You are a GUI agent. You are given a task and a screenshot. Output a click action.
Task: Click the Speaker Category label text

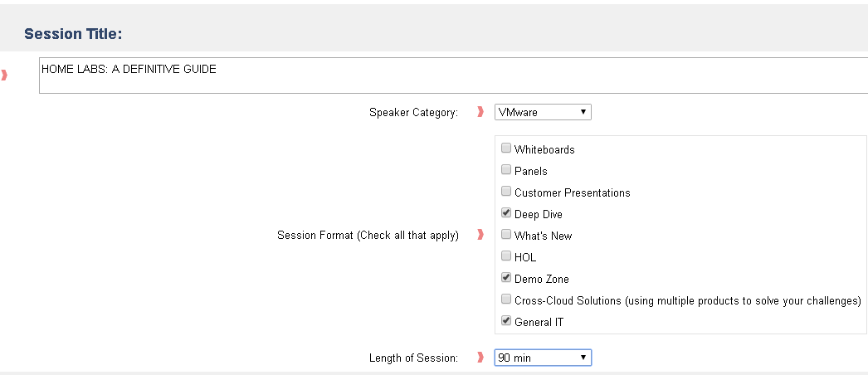[x=413, y=113]
